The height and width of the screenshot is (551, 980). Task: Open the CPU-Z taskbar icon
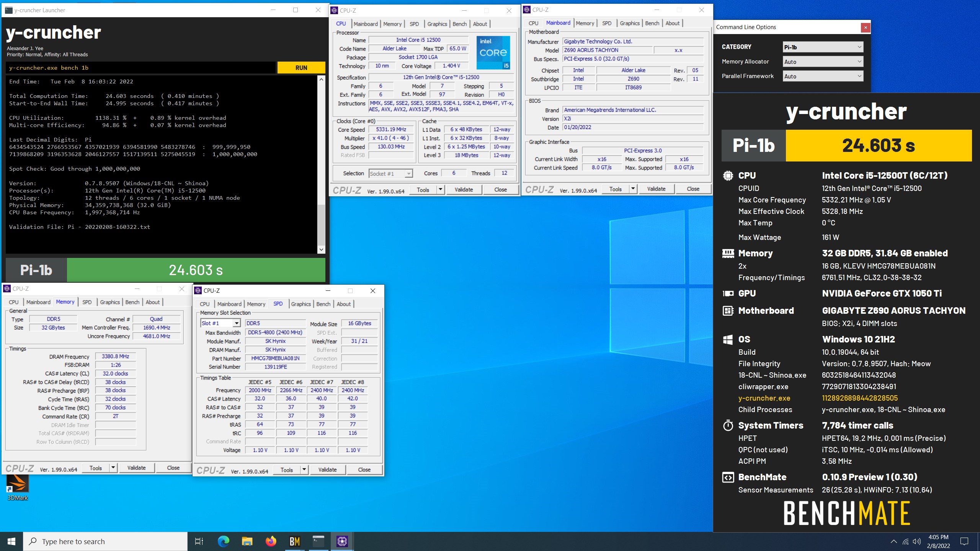point(342,541)
